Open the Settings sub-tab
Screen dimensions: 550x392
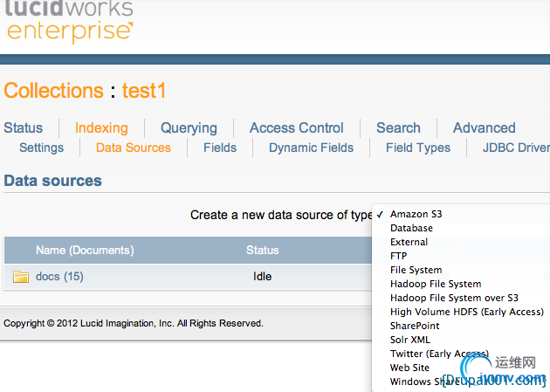click(x=41, y=148)
